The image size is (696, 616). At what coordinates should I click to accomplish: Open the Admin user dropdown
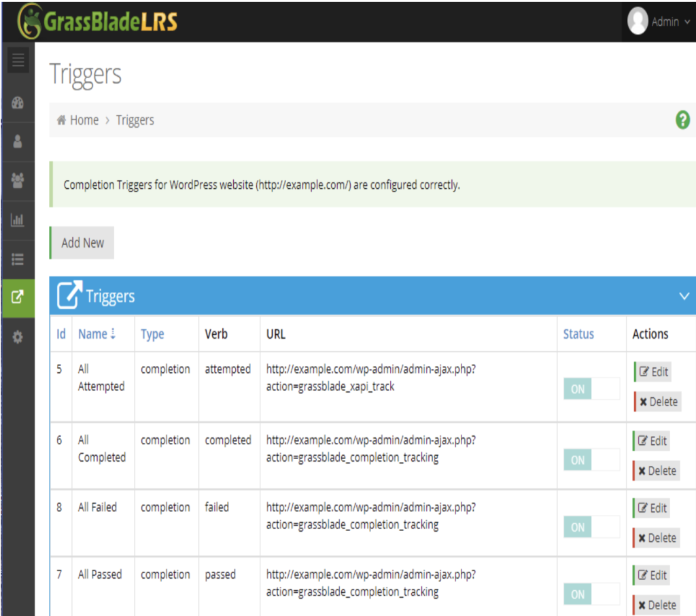(x=659, y=21)
